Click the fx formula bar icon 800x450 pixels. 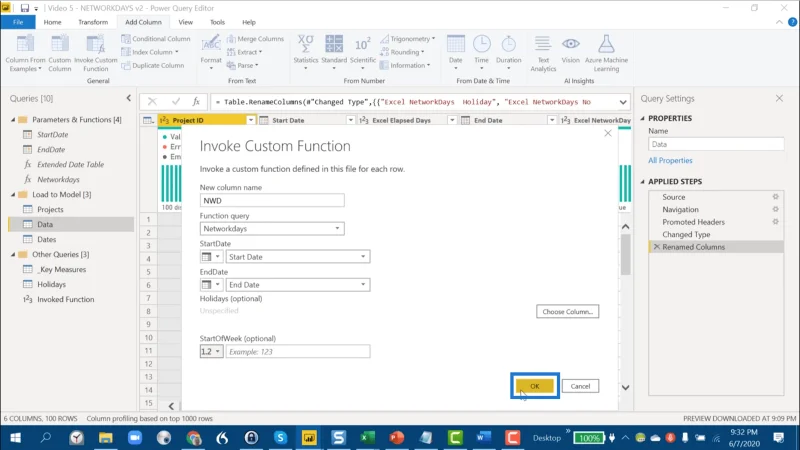(196, 102)
